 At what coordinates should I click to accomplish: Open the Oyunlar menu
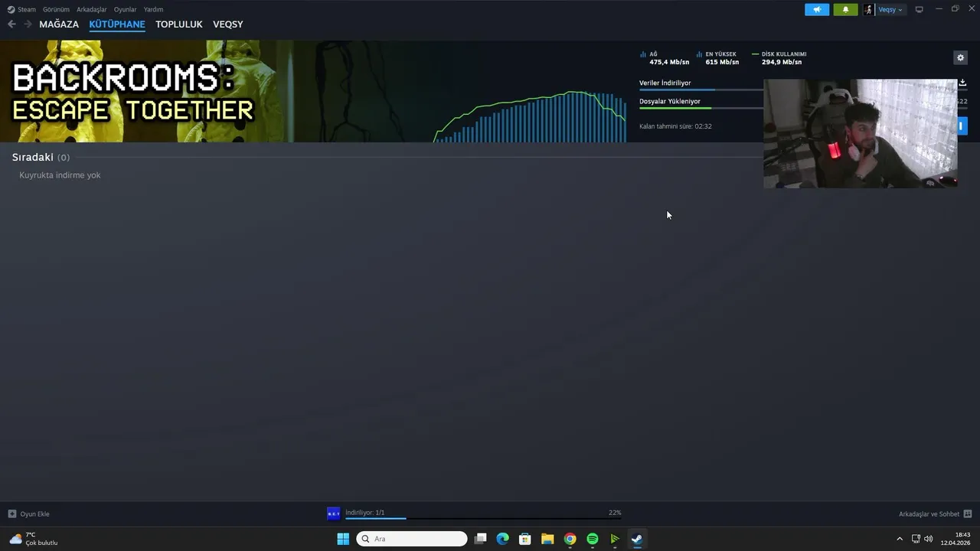click(126, 9)
